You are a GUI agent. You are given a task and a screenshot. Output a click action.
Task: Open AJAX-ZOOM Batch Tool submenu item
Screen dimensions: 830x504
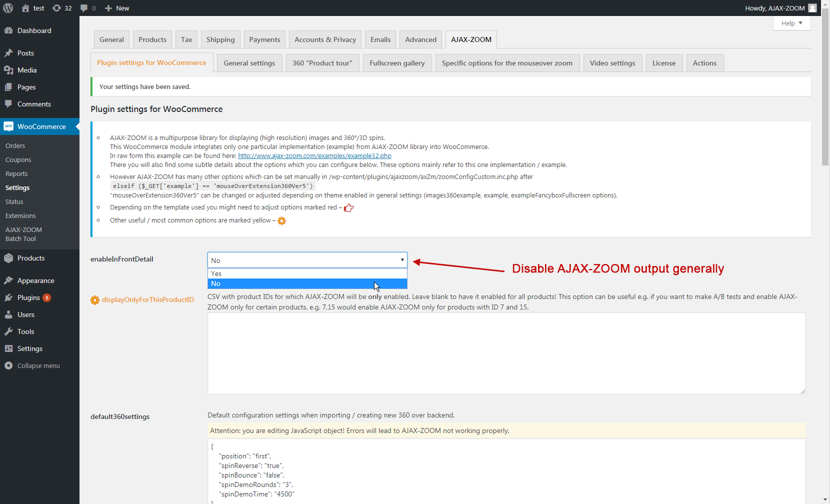(23, 234)
